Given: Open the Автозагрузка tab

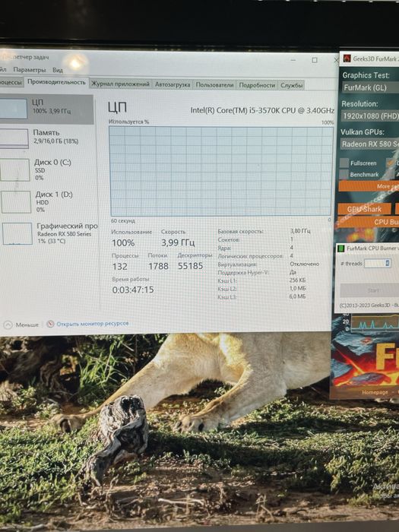Looking at the screenshot, I should pos(173,84).
